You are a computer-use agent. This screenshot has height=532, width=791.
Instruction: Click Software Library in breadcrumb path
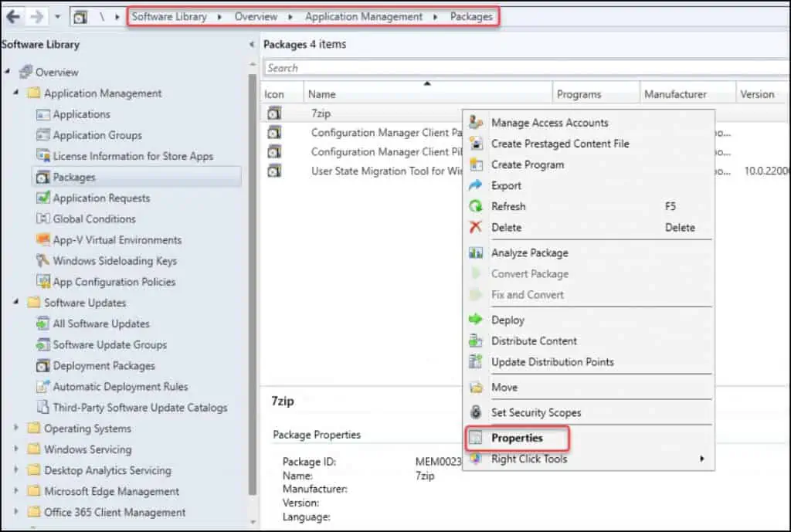[x=169, y=17]
